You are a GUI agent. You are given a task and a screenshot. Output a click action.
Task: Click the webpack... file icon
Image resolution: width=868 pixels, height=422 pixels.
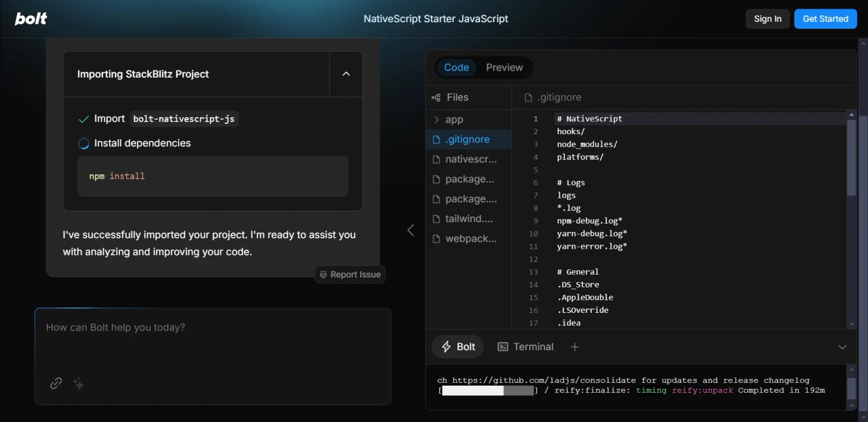(436, 239)
